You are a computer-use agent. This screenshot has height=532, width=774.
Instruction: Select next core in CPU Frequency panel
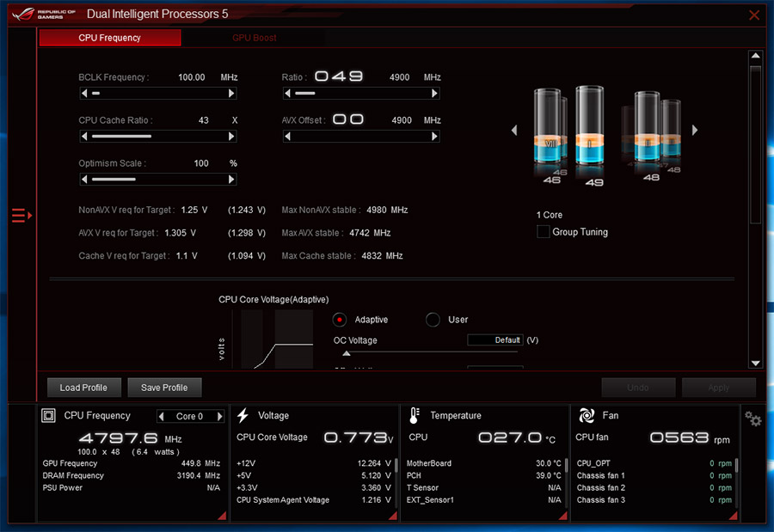point(219,417)
